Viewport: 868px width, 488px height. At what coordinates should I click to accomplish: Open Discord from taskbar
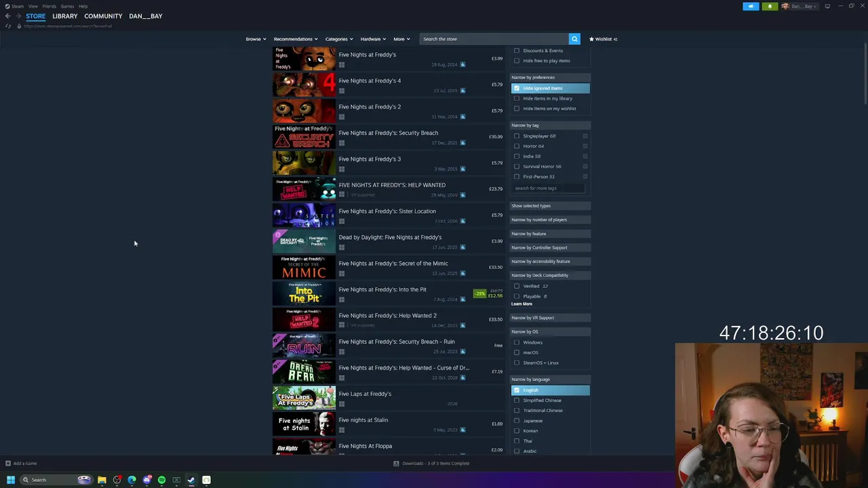tap(146, 480)
